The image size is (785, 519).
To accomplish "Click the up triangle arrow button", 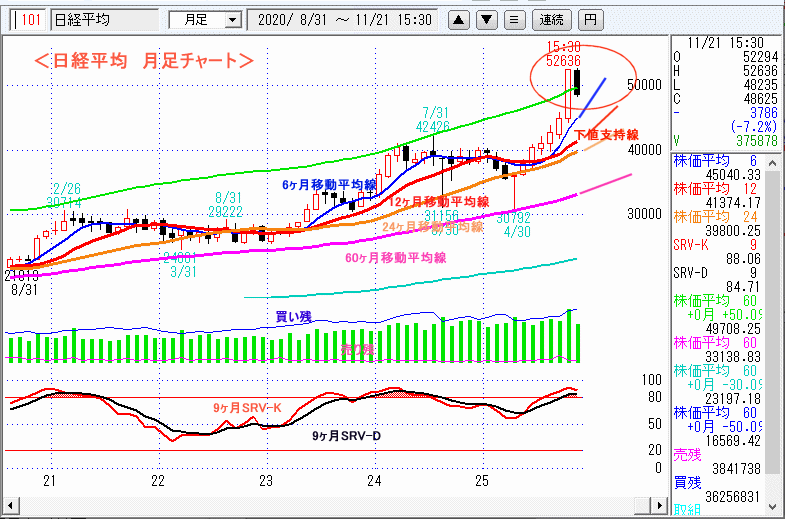I will point(458,19).
